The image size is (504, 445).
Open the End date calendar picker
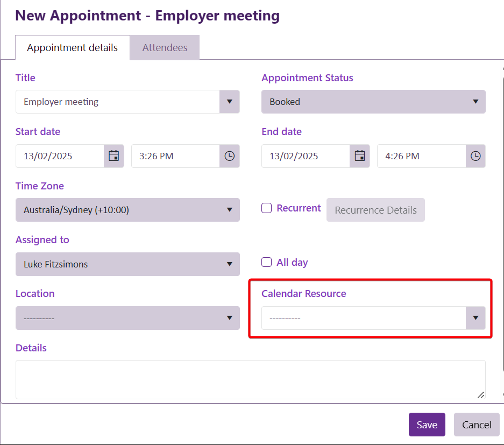(x=360, y=156)
